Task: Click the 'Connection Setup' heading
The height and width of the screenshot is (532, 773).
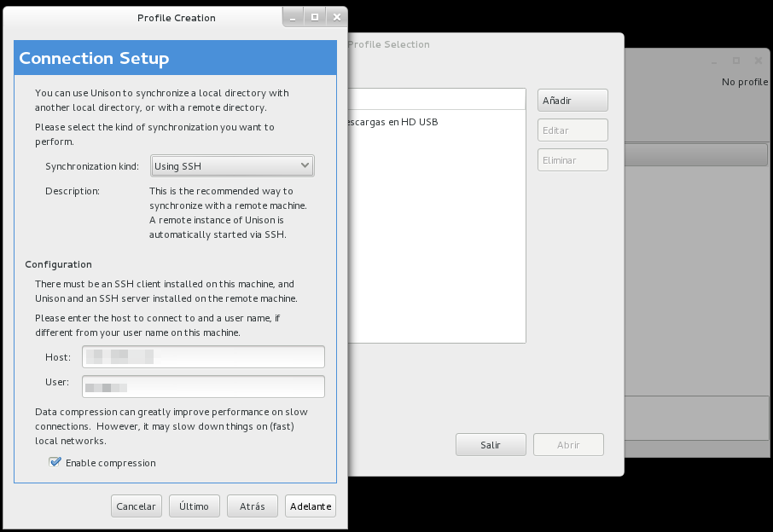Action: coord(94,58)
